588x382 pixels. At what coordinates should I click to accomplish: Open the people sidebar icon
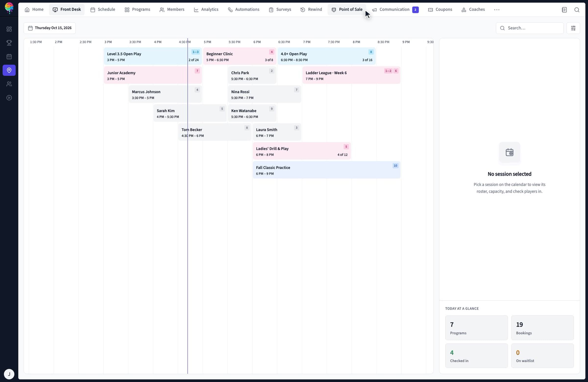tap(9, 84)
